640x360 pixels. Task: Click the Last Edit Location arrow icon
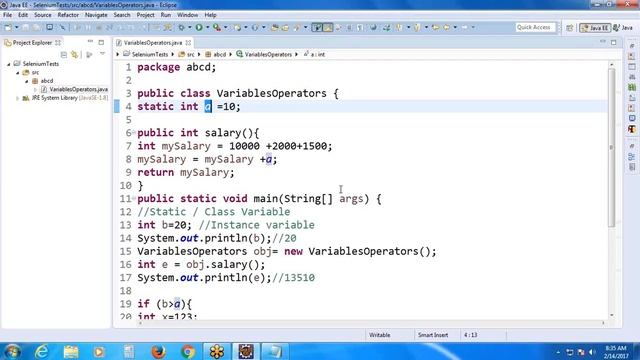(x=435, y=27)
